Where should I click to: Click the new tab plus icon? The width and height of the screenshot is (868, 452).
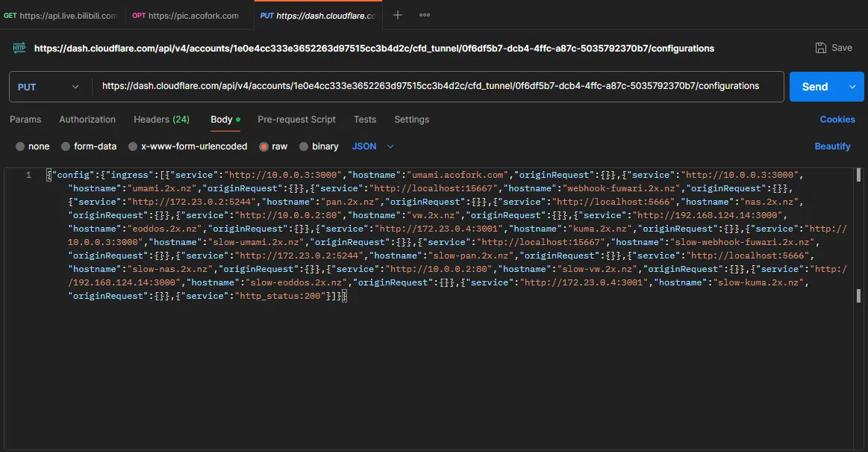click(x=398, y=15)
